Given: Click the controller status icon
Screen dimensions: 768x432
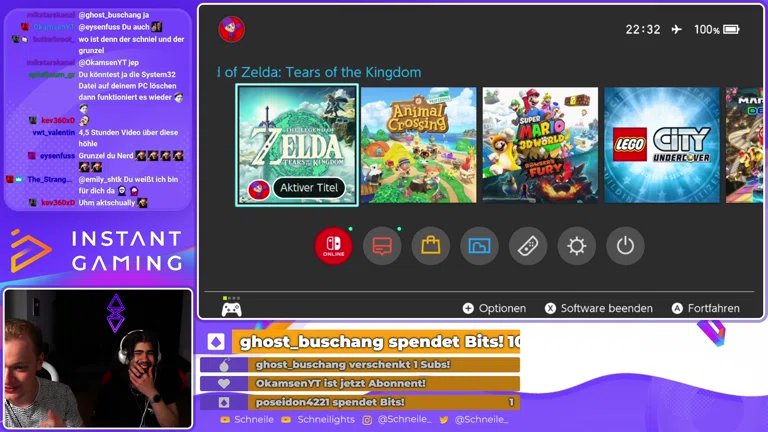Looking at the screenshot, I should pos(232,307).
